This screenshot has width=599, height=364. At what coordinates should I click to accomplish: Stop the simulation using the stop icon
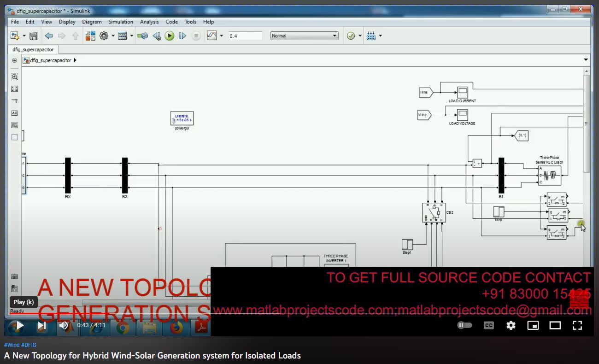[196, 36]
